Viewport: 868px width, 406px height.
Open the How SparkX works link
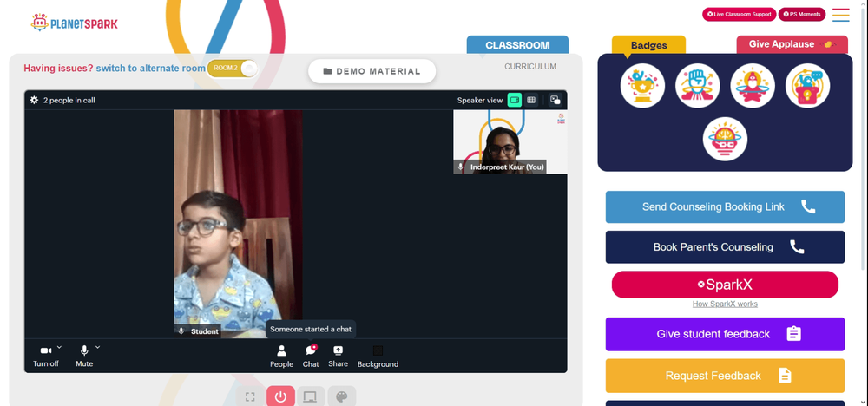pos(725,304)
